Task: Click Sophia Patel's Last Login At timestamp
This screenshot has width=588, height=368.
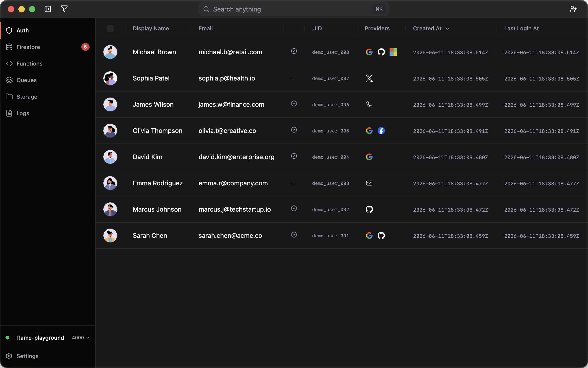Action: click(x=542, y=79)
